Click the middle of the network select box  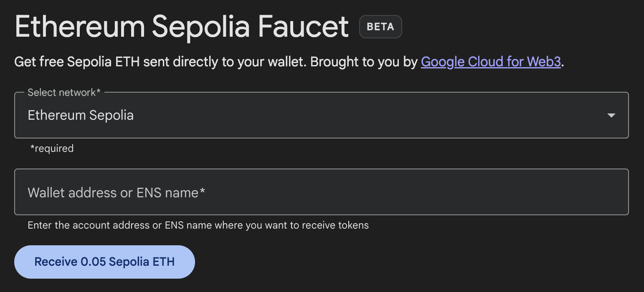click(321, 116)
